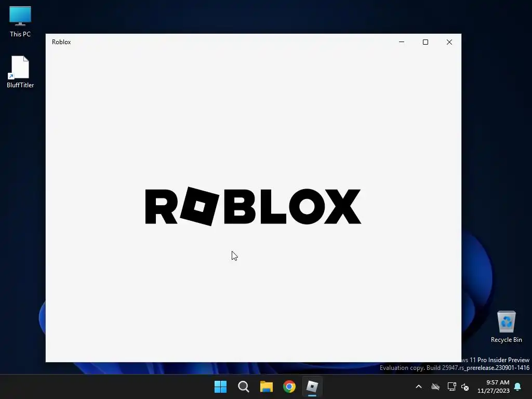Image resolution: width=532 pixels, height=399 pixels.
Task: Show hidden system tray icons
Action: [419, 387]
